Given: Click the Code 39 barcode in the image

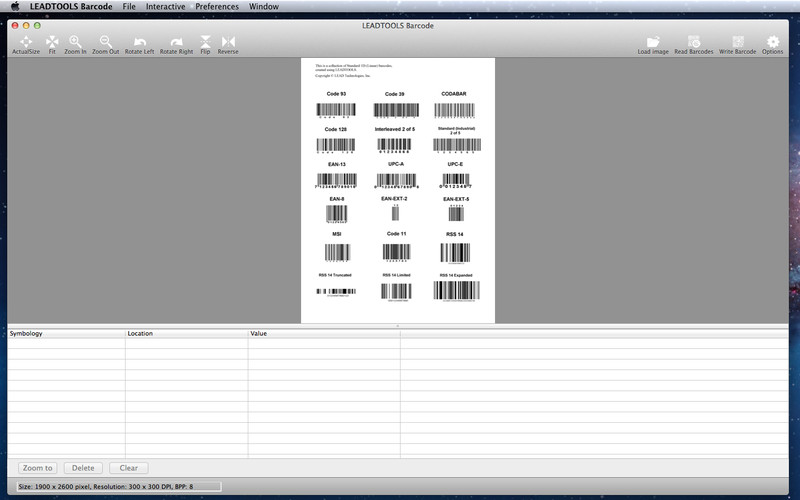Looking at the screenshot, I should 396,111.
